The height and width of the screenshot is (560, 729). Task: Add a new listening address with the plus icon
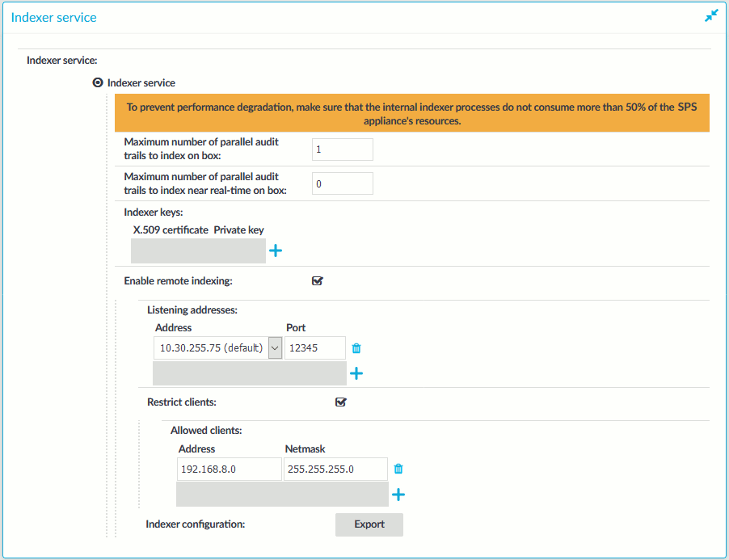pos(356,373)
